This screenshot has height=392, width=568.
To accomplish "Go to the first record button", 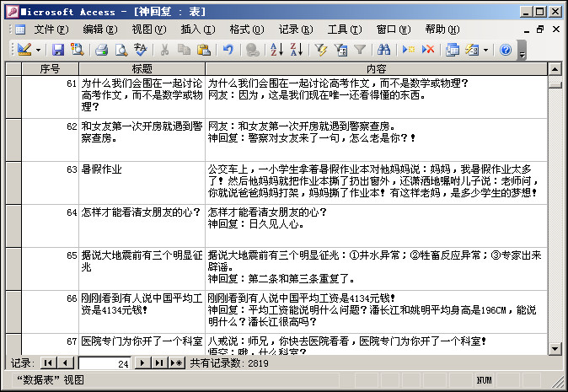I will pos(48,362).
